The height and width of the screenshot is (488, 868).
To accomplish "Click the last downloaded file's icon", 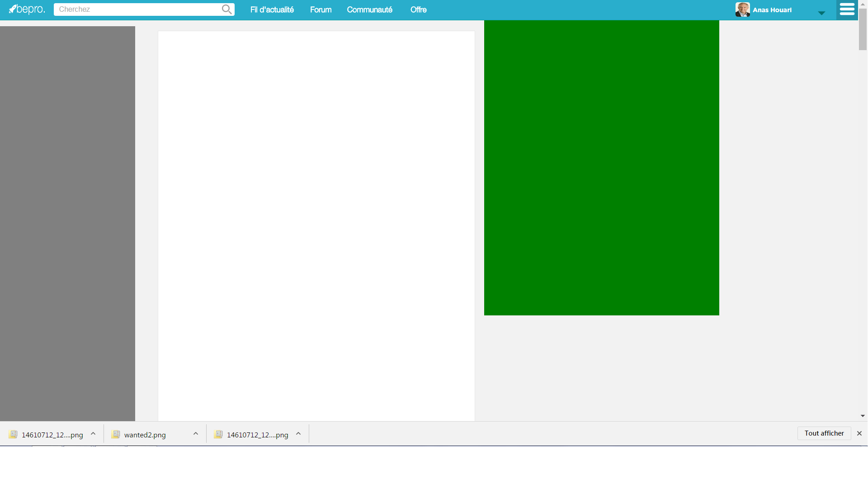I will [x=219, y=434].
